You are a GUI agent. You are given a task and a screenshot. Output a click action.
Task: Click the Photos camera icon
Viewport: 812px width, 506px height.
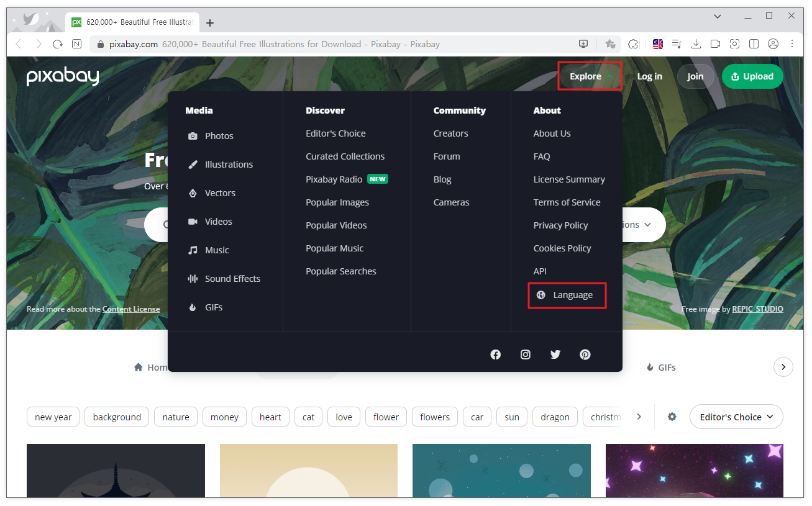pos(193,136)
